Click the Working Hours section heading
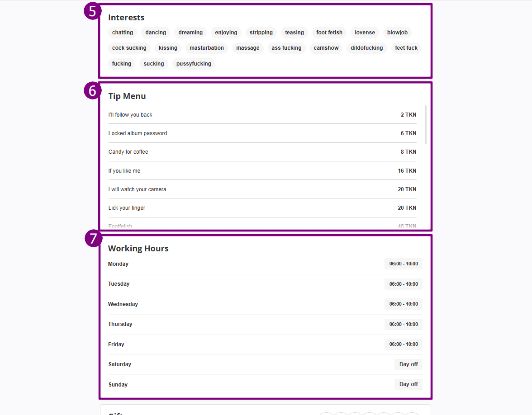 tap(138, 249)
